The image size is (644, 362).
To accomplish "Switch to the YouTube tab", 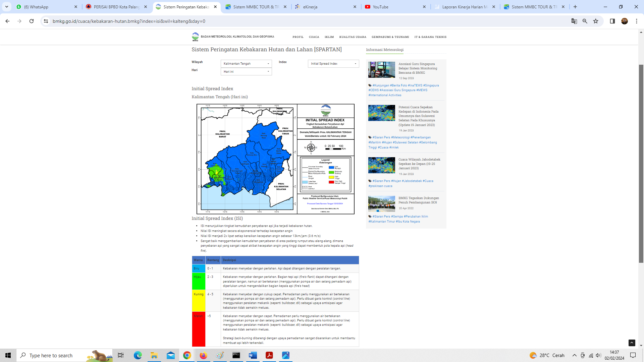I will (395, 7).
